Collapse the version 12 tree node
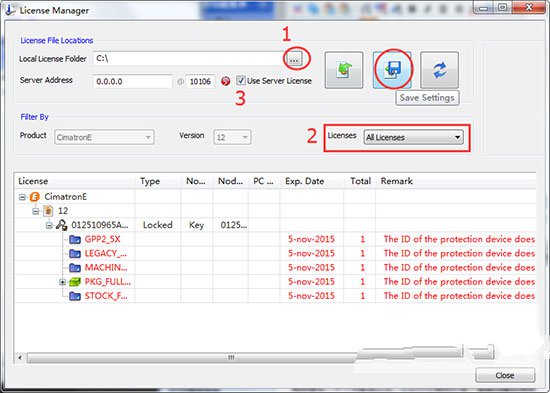 click(x=35, y=211)
